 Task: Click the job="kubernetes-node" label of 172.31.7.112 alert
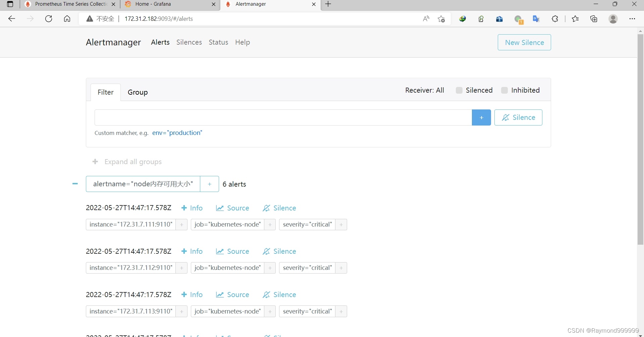click(227, 268)
